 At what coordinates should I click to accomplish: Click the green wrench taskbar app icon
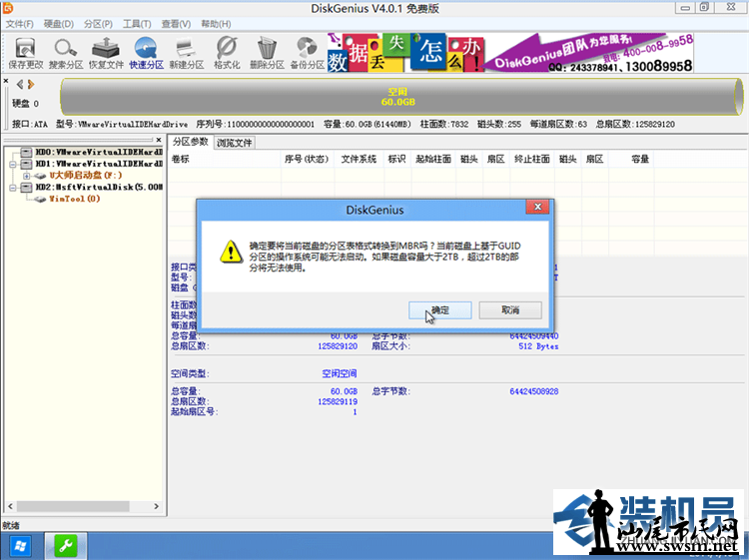click(x=66, y=546)
